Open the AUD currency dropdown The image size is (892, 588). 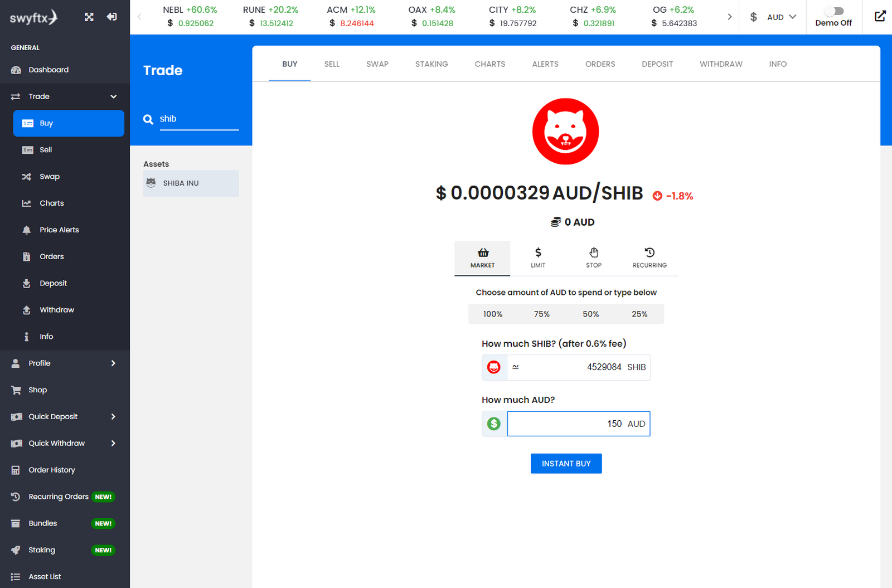(x=773, y=17)
